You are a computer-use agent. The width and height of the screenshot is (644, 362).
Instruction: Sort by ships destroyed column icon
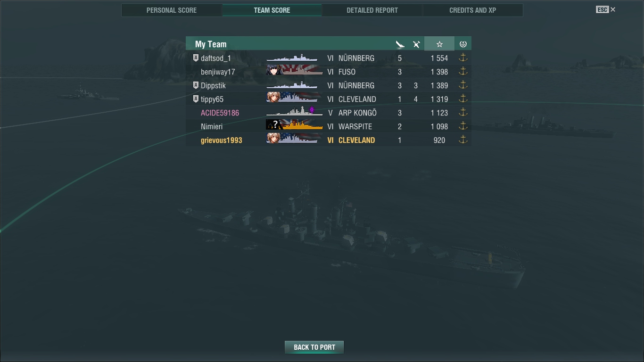(400, 44)
